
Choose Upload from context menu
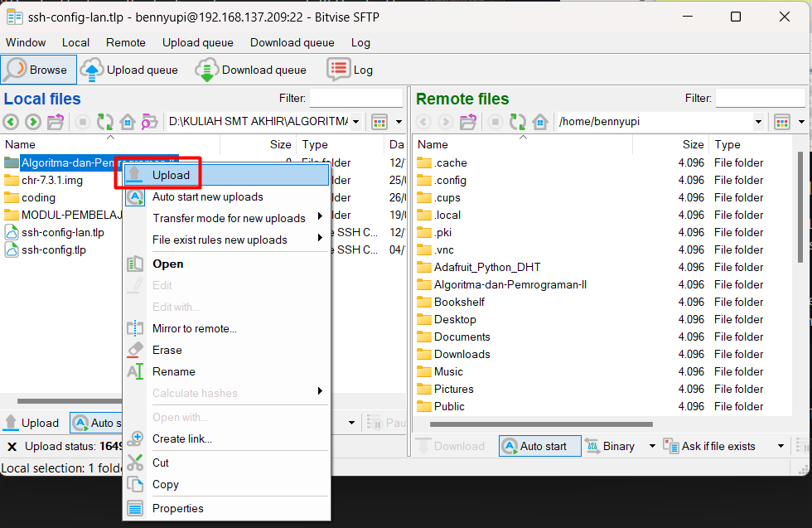(227, 175)
